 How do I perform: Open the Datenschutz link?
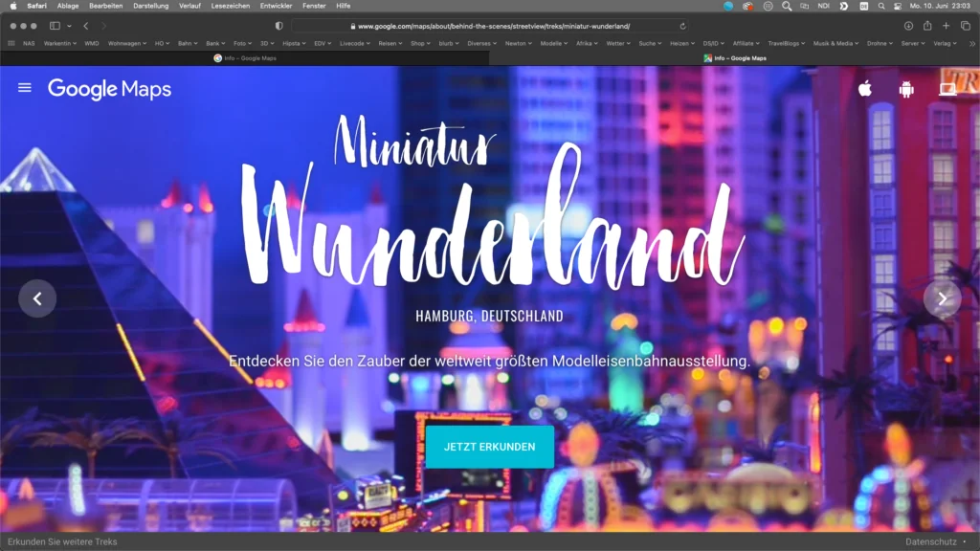point(930,541)
